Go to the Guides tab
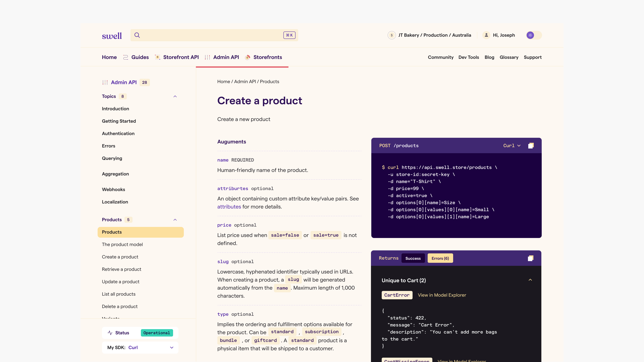 tap(140, 57)
